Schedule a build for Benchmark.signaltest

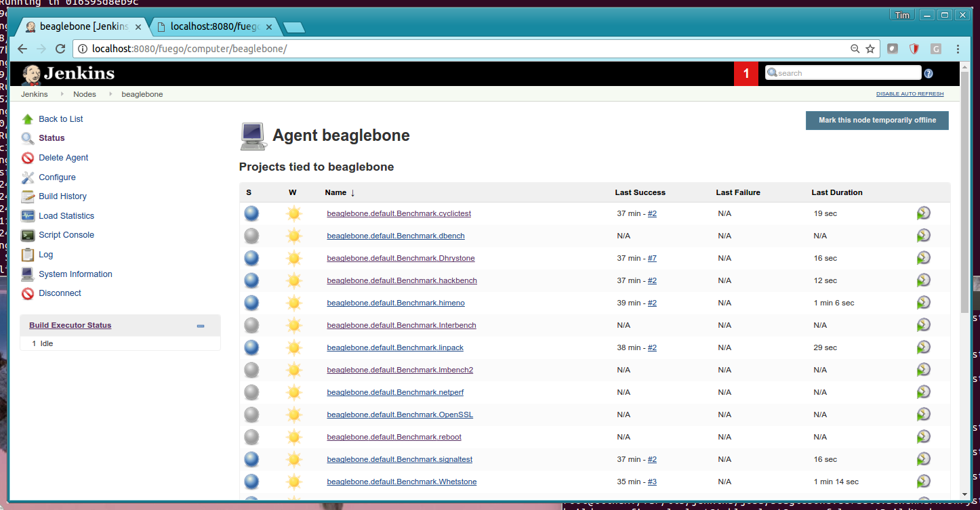pos(923,459)
